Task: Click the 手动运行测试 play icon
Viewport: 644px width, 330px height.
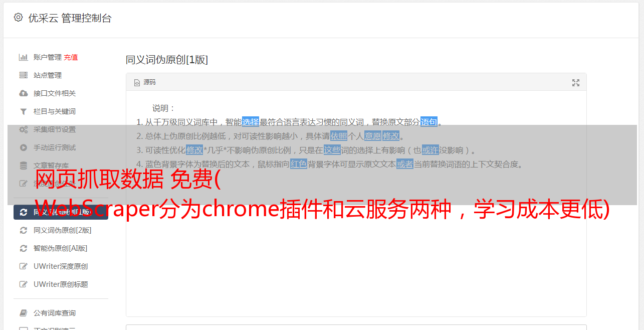Action: click(x=23, y=147)
